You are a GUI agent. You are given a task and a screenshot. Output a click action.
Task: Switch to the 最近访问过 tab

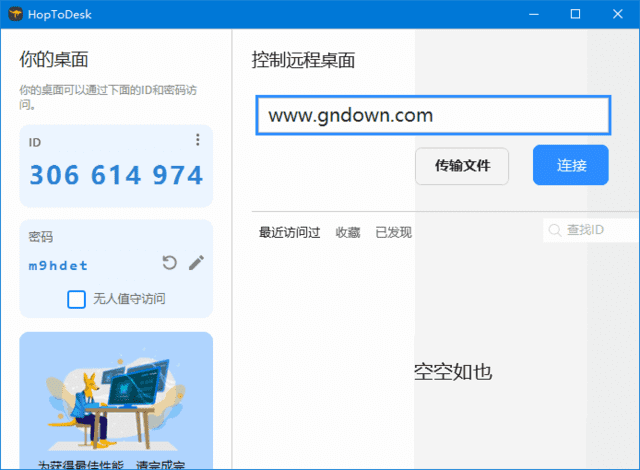[x=289, y=233]
